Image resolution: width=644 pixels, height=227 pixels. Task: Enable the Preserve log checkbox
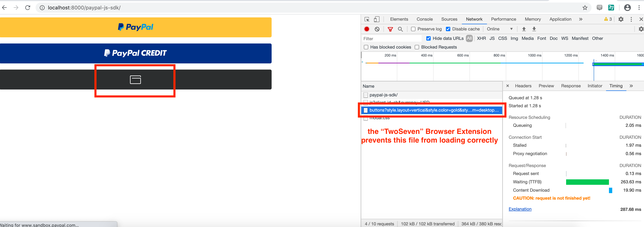[x=413, y=29]
